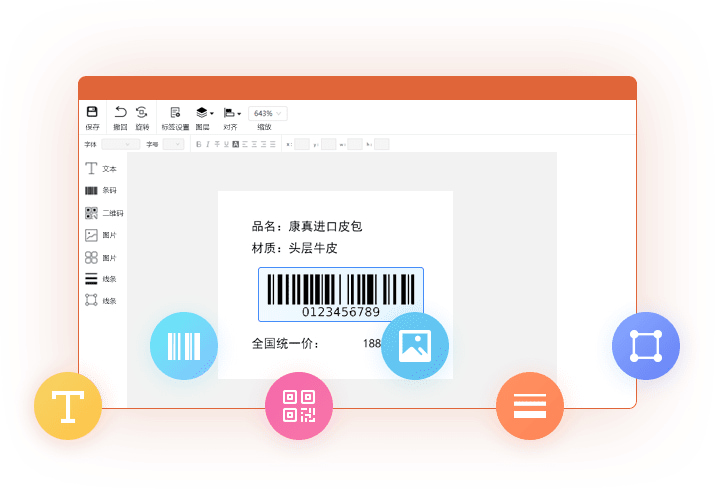
Task: Set text alignment to justify
Action: point(273,145)
